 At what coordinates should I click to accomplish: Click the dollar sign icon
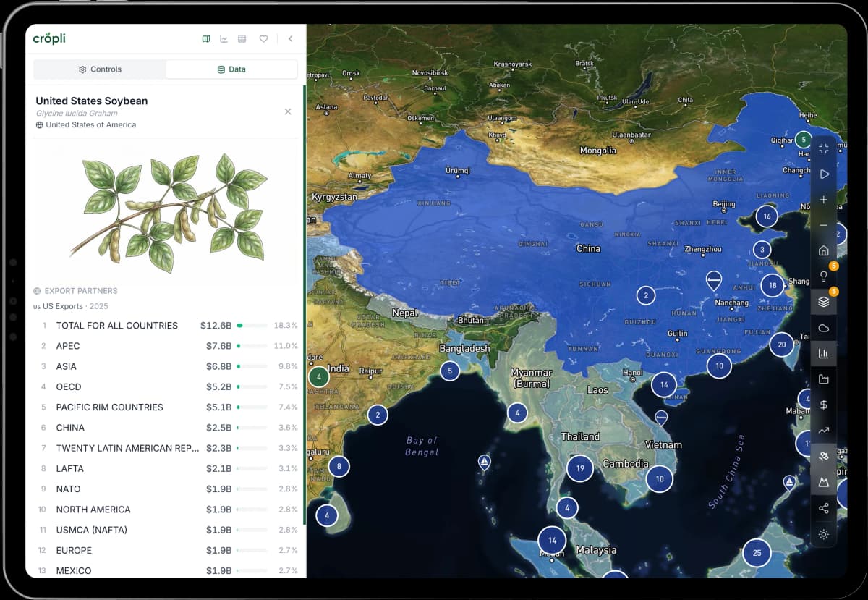[824, 405]
